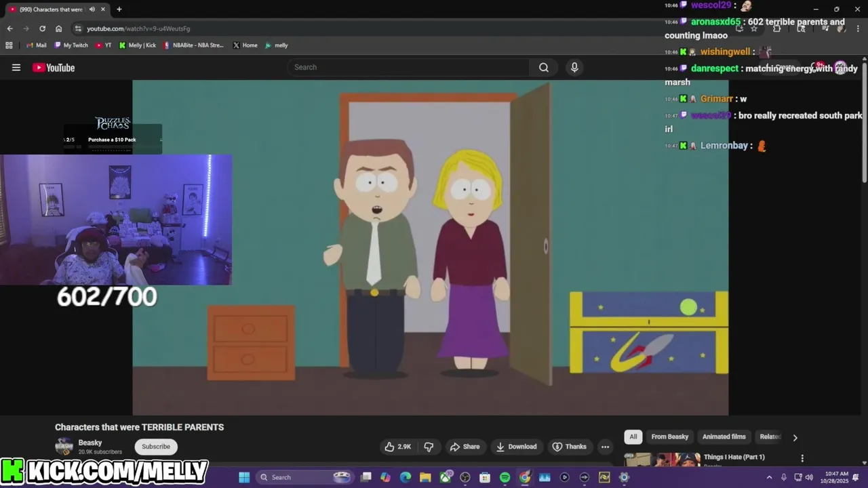Close the Characters that were tab
The height and width of the screenshot is (488, 868).
103,9
